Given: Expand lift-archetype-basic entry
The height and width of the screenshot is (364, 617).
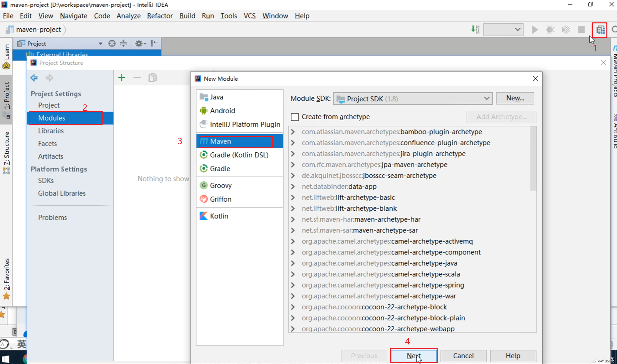Looking at the screenshot, I should click(x=293, y=198).
